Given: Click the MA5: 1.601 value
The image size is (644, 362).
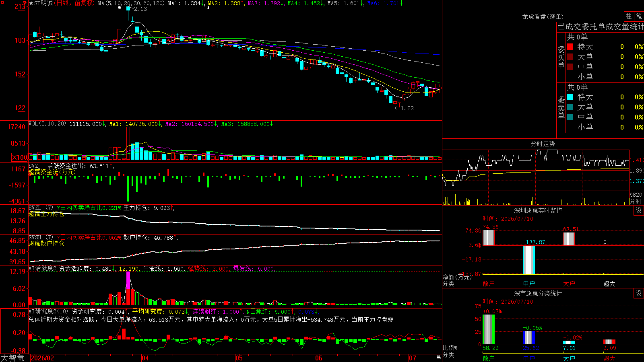Looking at the screenshot, I should [343, 3].
